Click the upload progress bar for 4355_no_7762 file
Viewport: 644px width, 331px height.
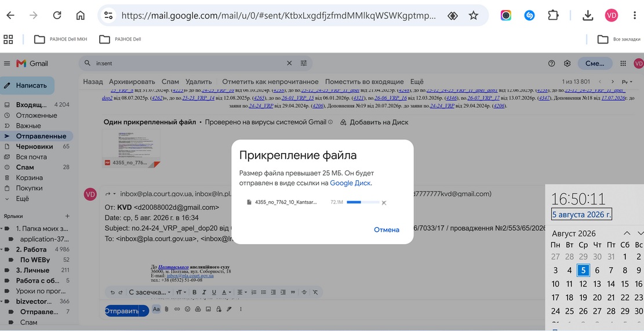pyautogui.click(x=363, y=202)
